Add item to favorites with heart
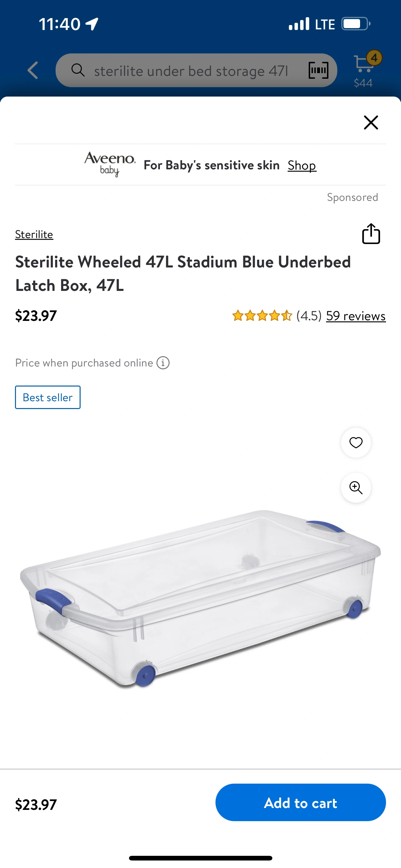This screenshot has height=868, width=401. coord(356,443)
